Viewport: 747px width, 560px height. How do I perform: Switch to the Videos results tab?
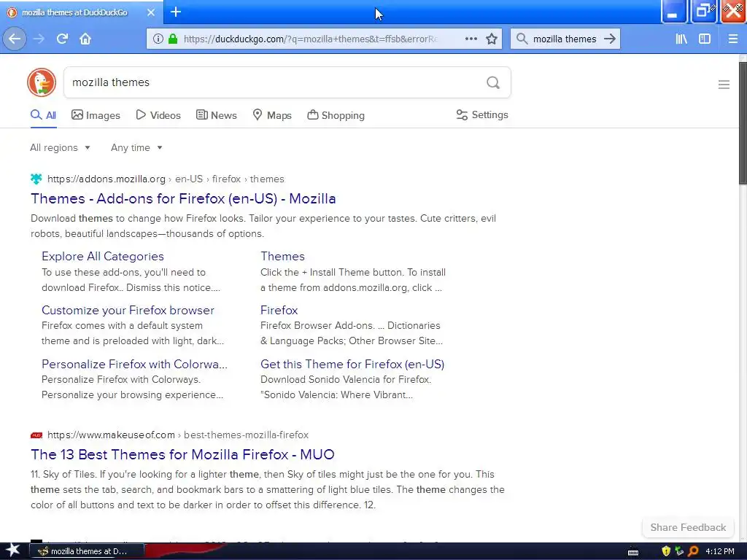pos(158,115)
